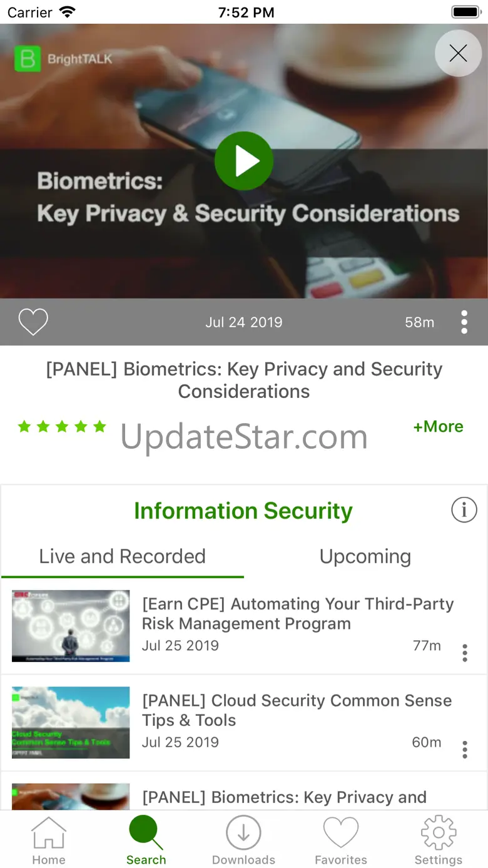Expand description with +More
This screenshot has height=868, width=488.
pos(438,427)
